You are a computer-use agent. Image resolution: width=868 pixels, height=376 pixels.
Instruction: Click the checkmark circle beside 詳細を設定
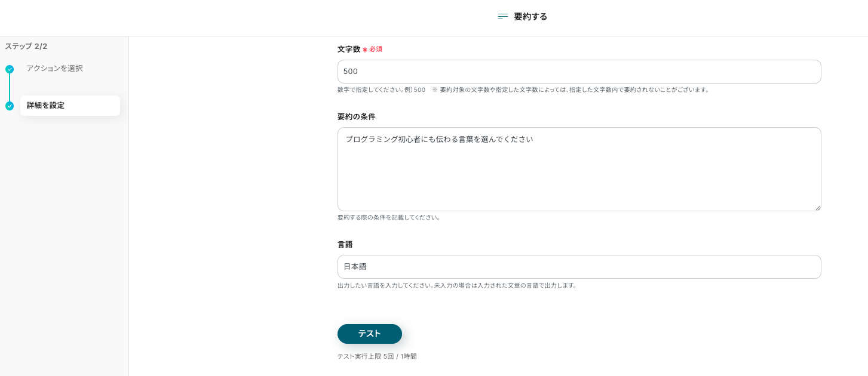pyautogui.click(x=10, y=106)
